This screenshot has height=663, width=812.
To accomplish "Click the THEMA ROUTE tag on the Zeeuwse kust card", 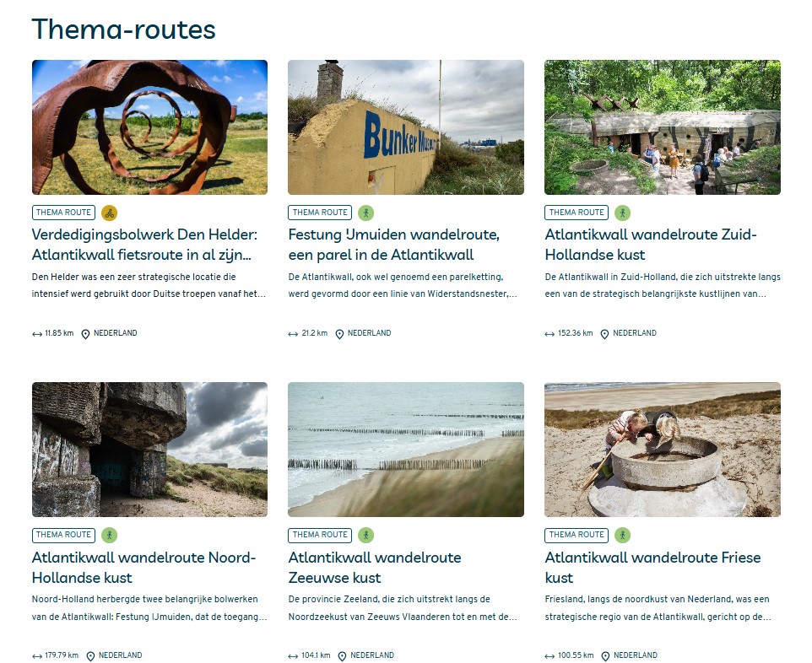I will (320, 535).
